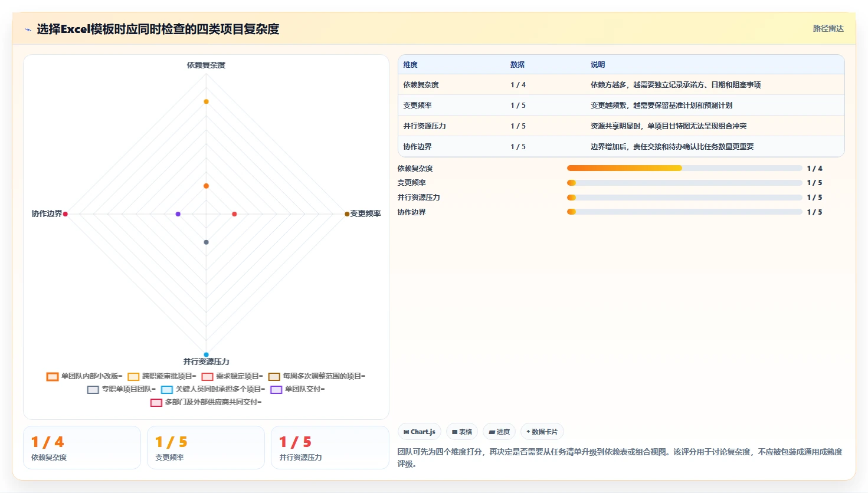Click the gray data point on radar chart
Viewport: 868px width, 493px height.
coord(206,242)
